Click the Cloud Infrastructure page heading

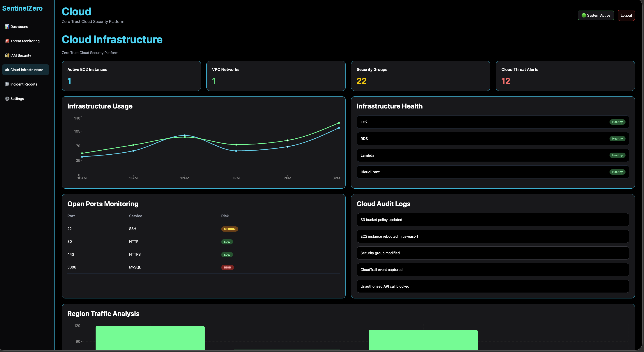[x=112, y=39]
